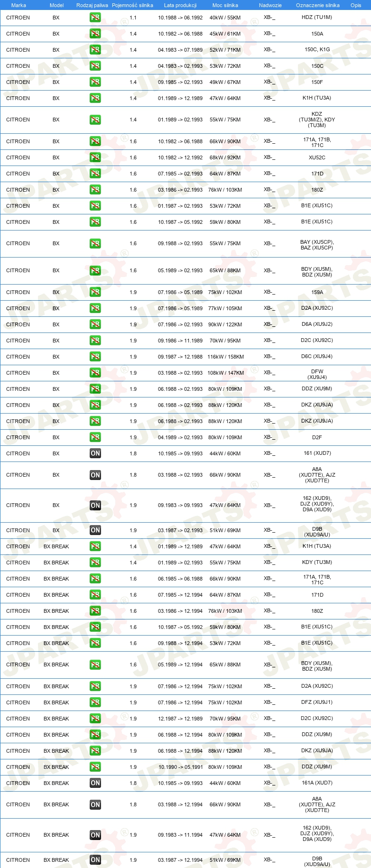
Task: Click production dates 04.1983 -> 07.1989
Action: point(180,50)
